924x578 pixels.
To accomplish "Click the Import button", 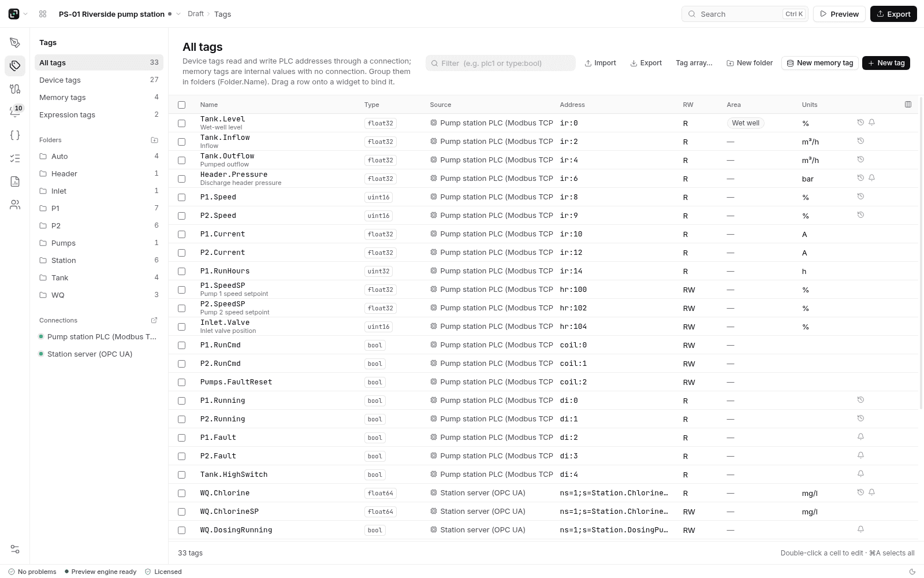I will point(600,63).
